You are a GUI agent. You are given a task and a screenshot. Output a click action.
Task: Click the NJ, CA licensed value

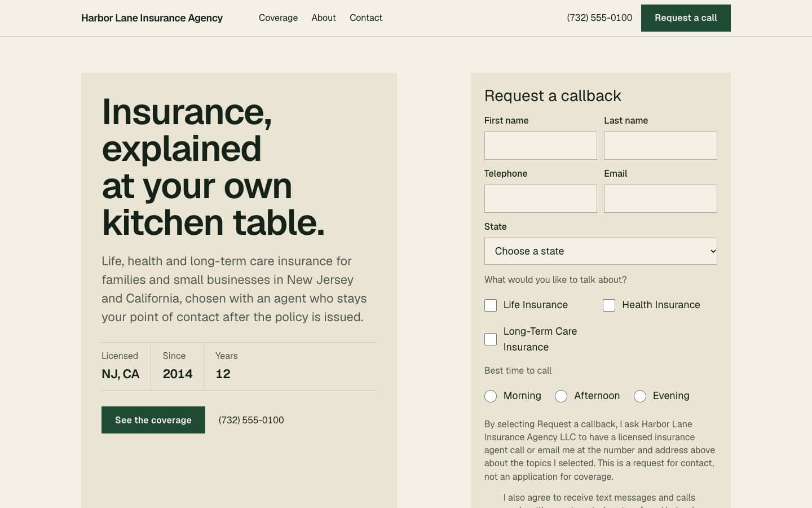click(120, 374)
